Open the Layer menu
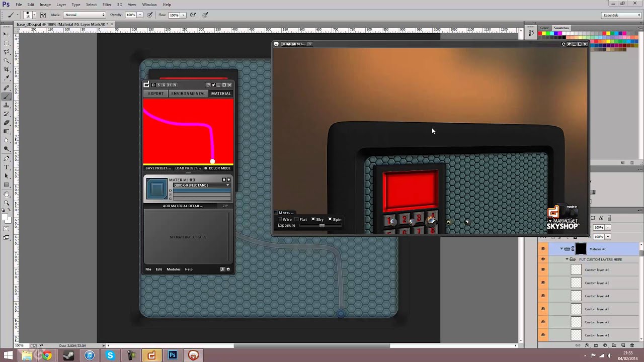 point(61,5)
